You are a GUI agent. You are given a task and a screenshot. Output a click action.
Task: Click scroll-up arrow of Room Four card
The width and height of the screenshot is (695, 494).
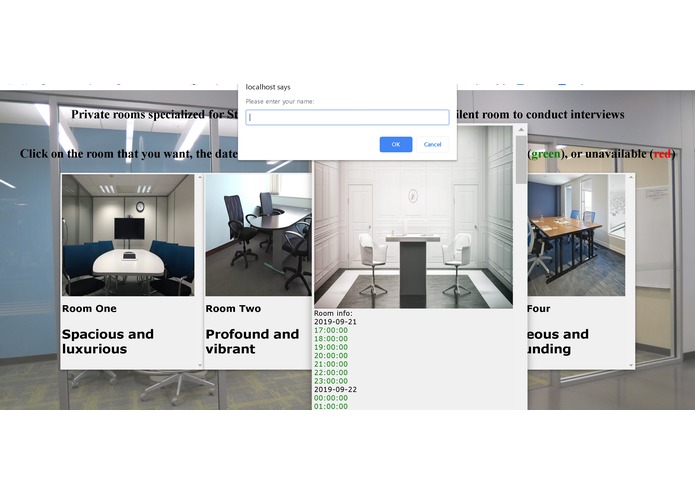(631, 177)
